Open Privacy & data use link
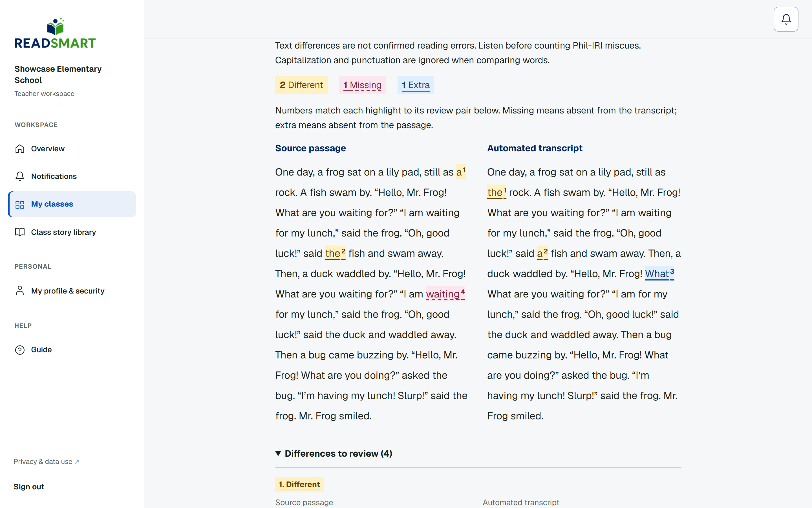The height and width of the screenshot is (508, 812). [46, 462]
